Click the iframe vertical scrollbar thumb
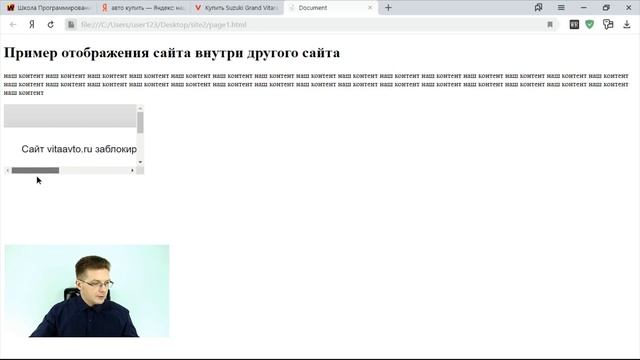640x360 pixels. [x=140, y=122]
